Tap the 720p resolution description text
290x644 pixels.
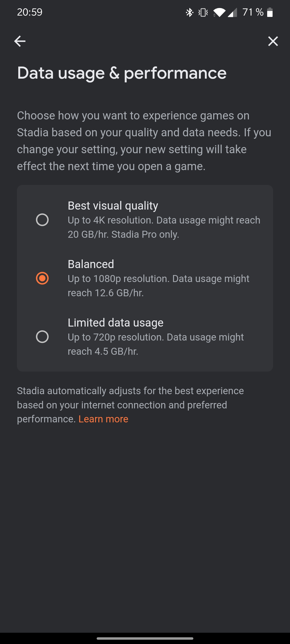pos(156,344)
